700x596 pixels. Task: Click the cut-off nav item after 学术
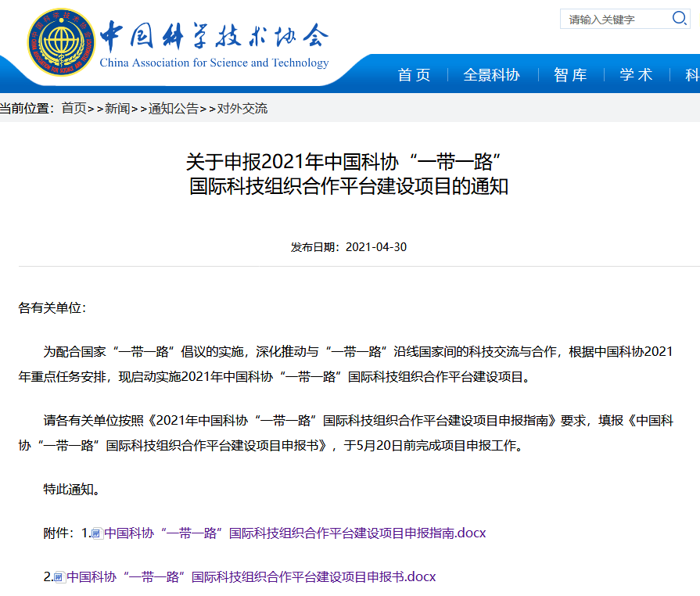click(x=691, y=75)
